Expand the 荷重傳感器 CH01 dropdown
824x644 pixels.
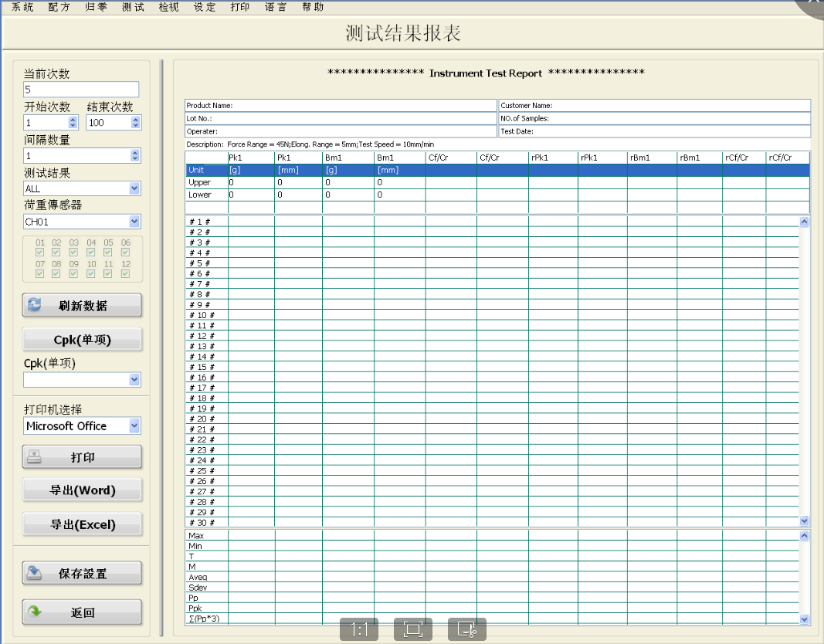click(x=135, y=222)
